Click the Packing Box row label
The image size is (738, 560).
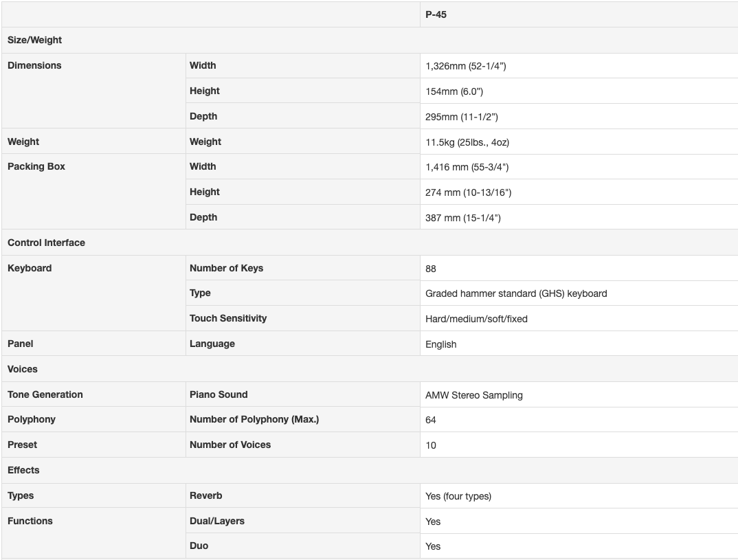point(36,166)
